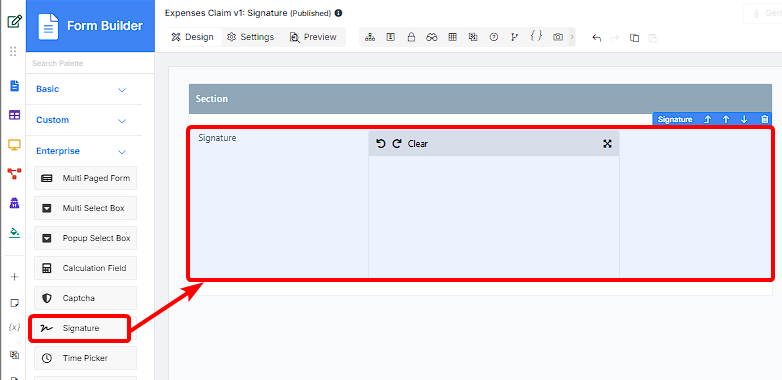This screenshot has width=782, height=380.
Task: Click the Signature field label on canvas
Action: pyautogui.click(x=217, y=138)
